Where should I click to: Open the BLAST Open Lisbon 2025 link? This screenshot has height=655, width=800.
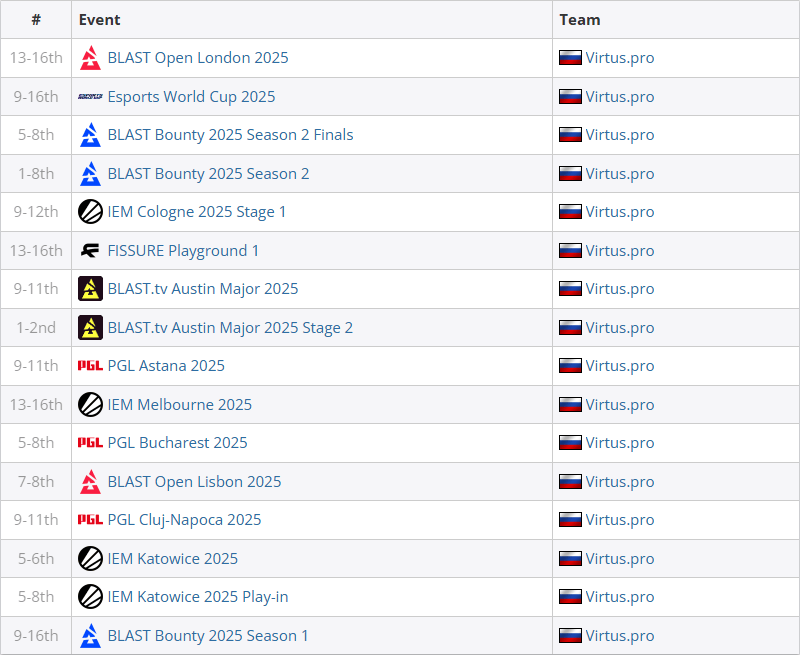[x=194, y=482]
